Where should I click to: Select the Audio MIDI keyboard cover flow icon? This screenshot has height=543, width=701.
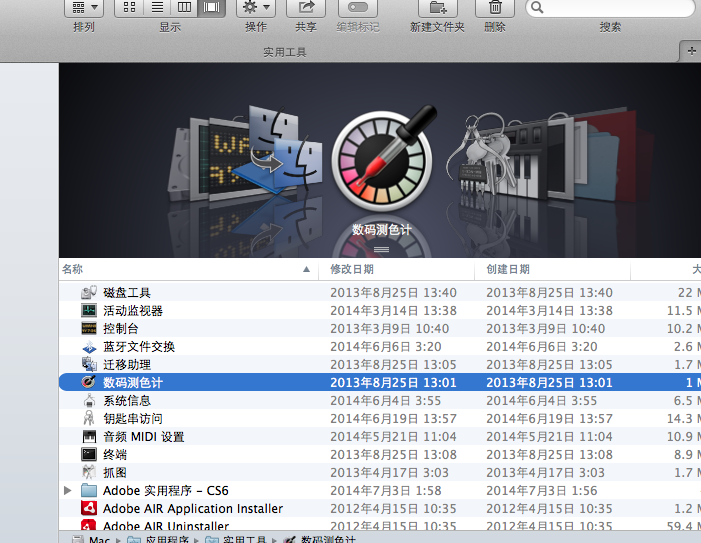tap(530, 163)
